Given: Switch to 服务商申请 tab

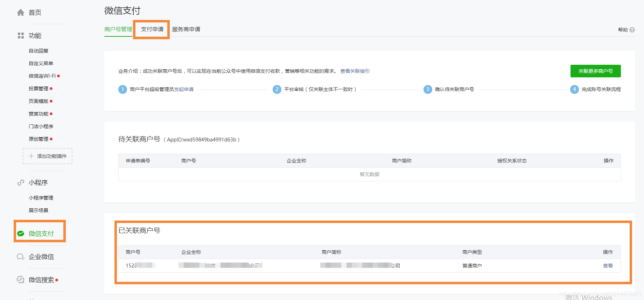Looking at the screenshot, I should pyautogui.click(x=186, y=29).
